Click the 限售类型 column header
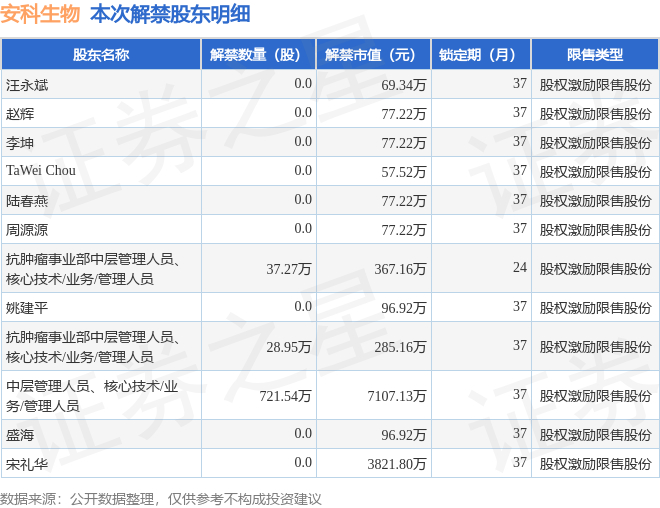Viewport: 660px width, 508px height. pyautogui.click(x=595, y=54)
